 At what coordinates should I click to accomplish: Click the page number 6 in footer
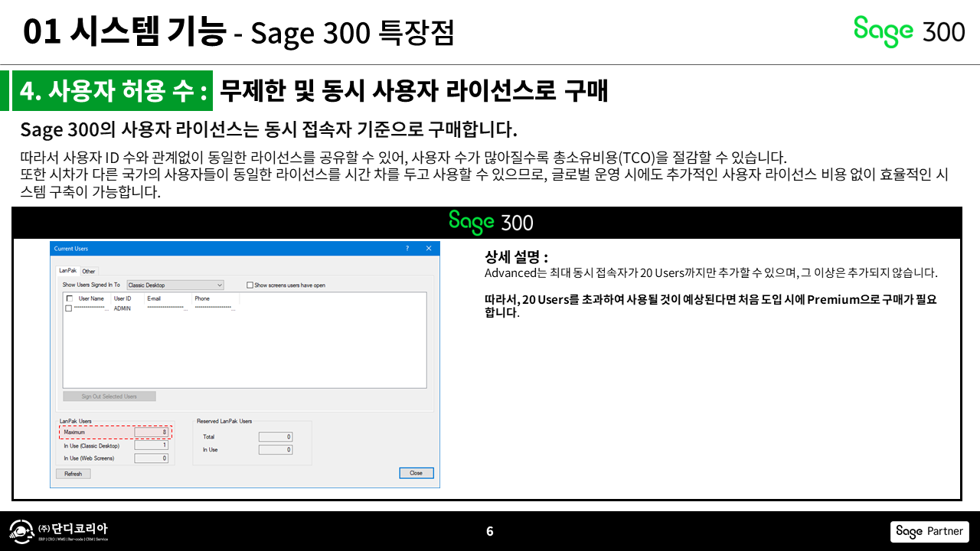point(490,532)
